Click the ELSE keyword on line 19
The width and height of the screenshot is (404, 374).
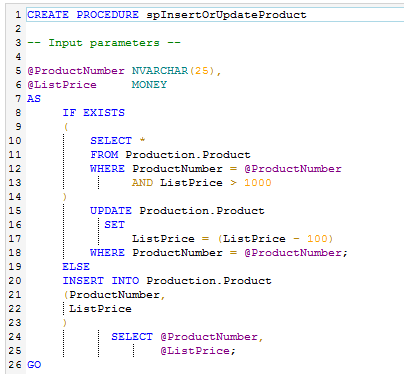pos(76,267)
